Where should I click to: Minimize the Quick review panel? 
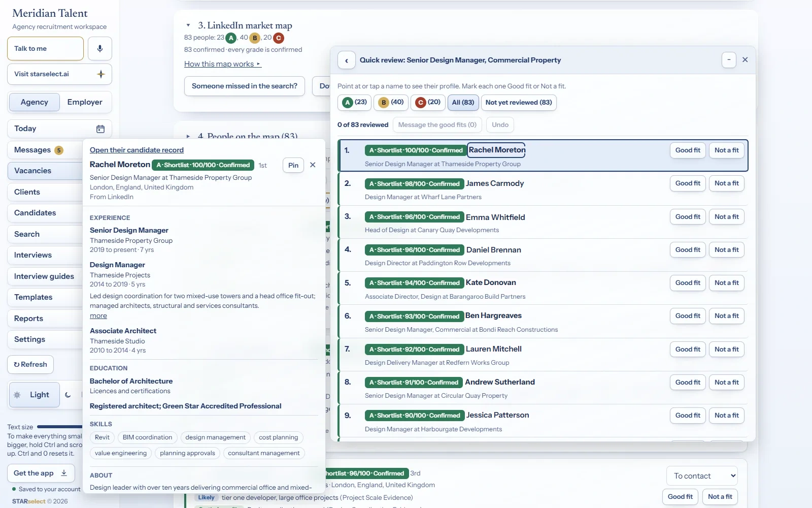(729, 60)
